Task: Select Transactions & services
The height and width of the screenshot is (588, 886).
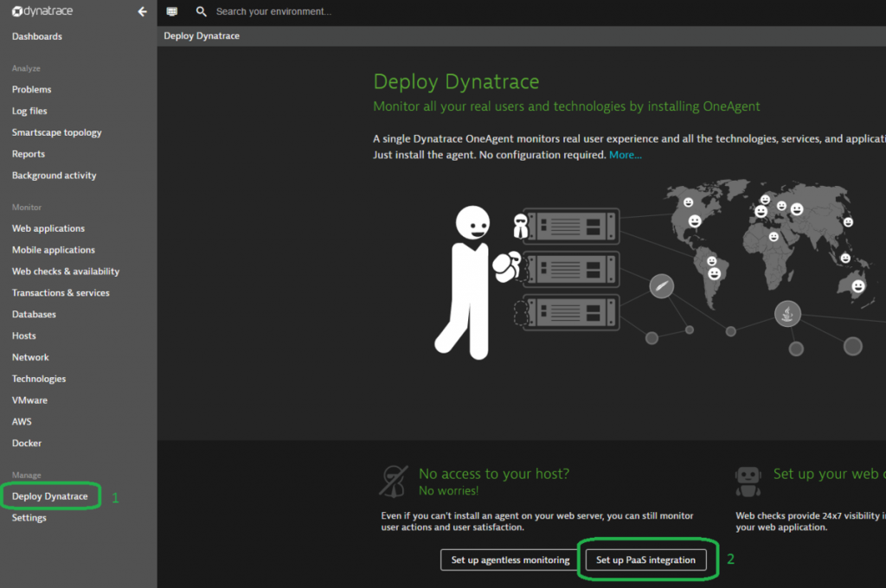Action: click(61, 292)
